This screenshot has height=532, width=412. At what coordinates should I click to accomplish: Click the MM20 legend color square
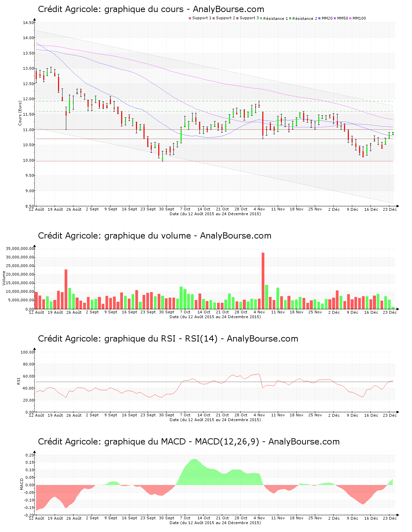click(x=320, y=18)
